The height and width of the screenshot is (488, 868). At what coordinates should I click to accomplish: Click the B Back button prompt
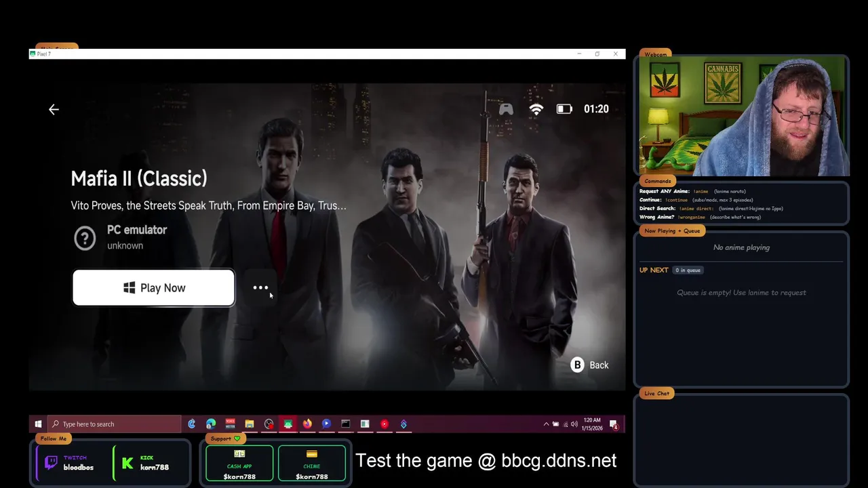(x=590, y=365)
